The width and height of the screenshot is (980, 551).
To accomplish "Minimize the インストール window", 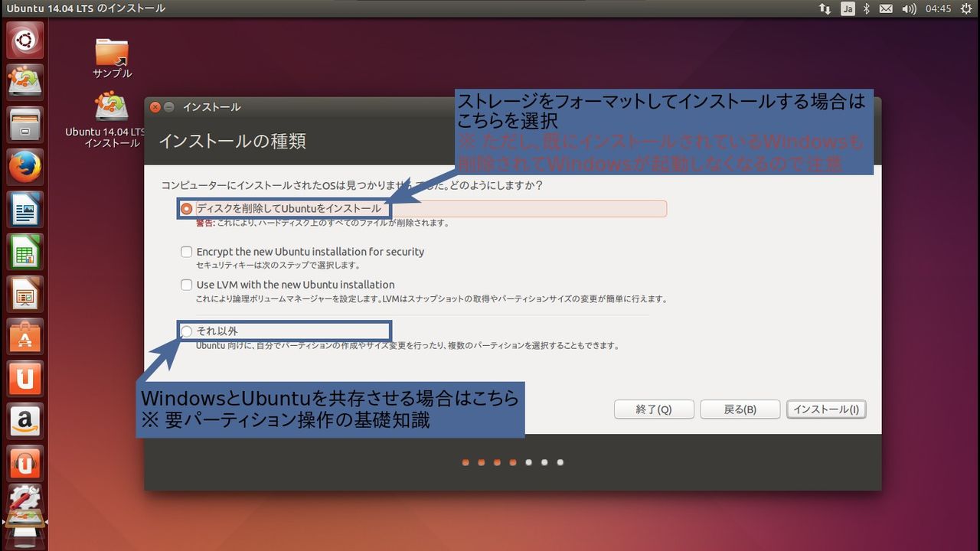I will [169, 107].
